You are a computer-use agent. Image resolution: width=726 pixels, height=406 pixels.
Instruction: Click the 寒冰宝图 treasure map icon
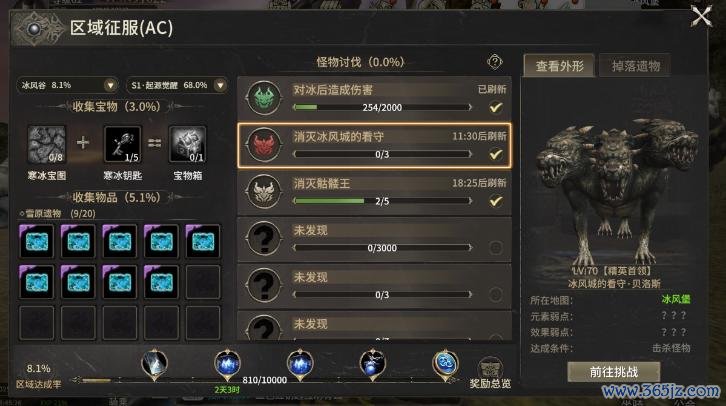(x=47, y=144)
